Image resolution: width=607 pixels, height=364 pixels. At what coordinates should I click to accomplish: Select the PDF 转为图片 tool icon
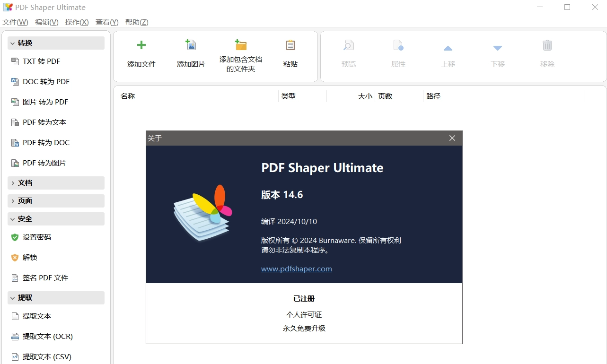point(15,163)
